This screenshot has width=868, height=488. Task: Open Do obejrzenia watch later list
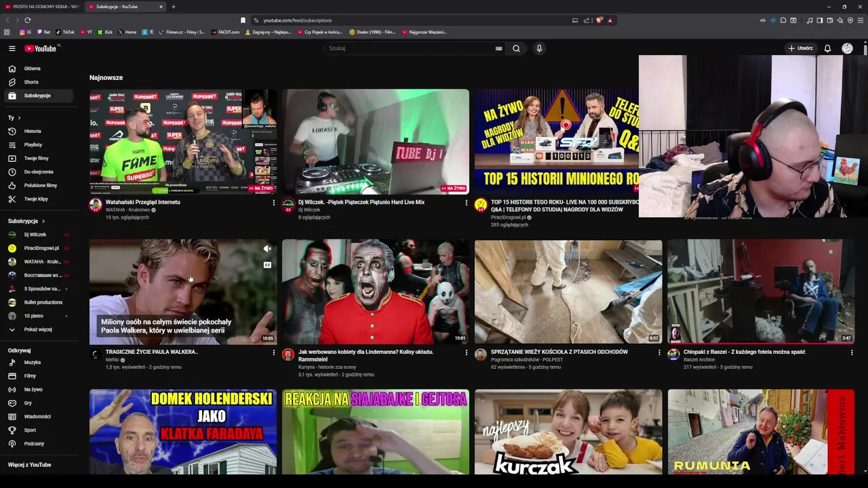point(40,171)
